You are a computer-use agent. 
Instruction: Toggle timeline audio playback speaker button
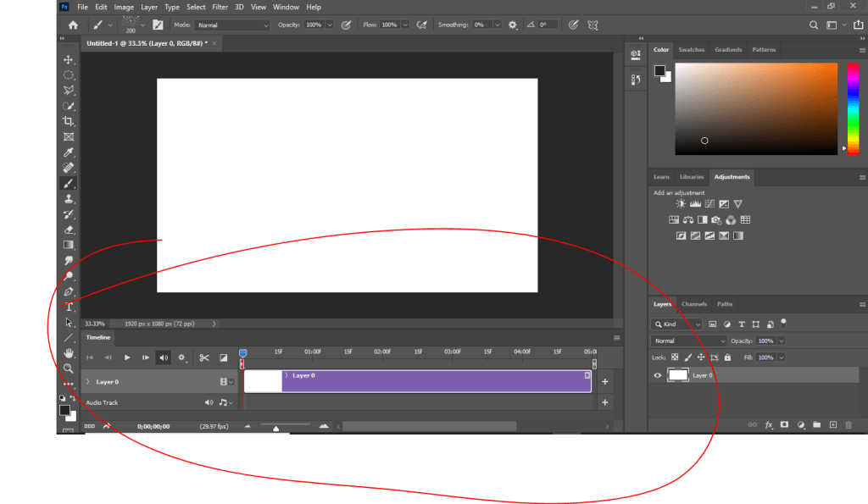164,358
